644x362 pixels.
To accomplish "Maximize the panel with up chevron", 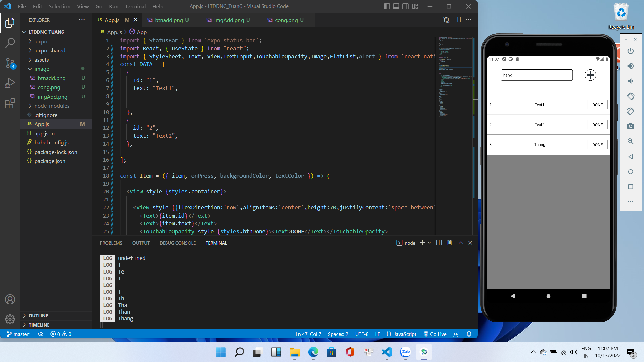I will [x=461, y=243].
